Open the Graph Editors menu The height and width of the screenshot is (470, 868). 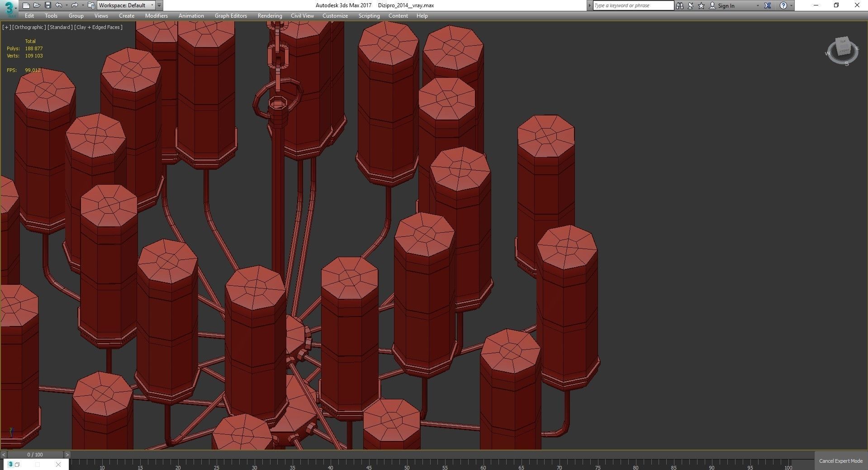231,16
